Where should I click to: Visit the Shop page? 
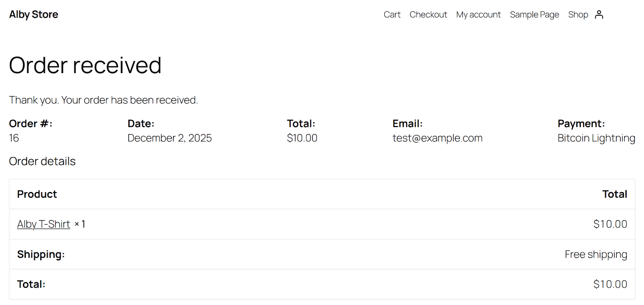point(578,14)
